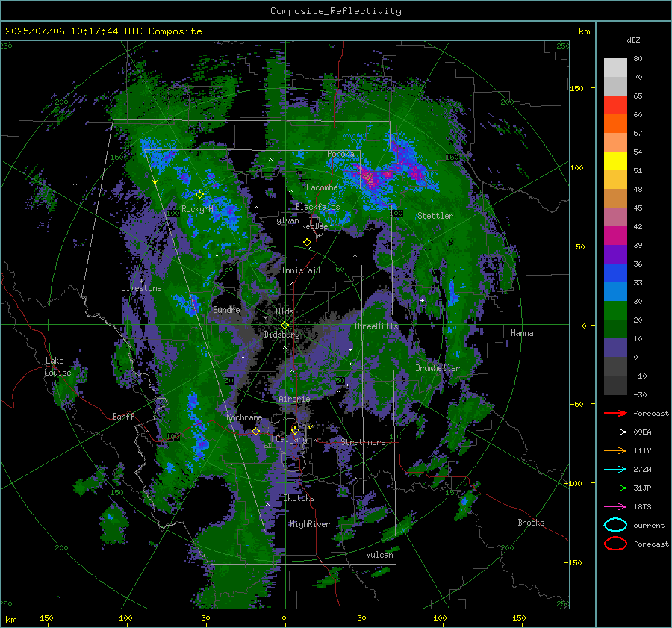Select the magenta 39-42 dBZ color band
672x628 pixels.
click(x=615, y=236)
